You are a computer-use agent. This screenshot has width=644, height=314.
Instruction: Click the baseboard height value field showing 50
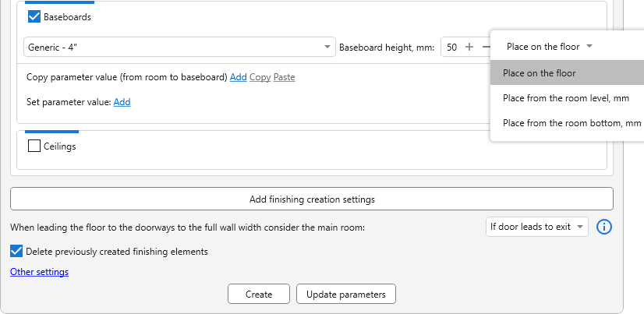(x=451, y=48)
